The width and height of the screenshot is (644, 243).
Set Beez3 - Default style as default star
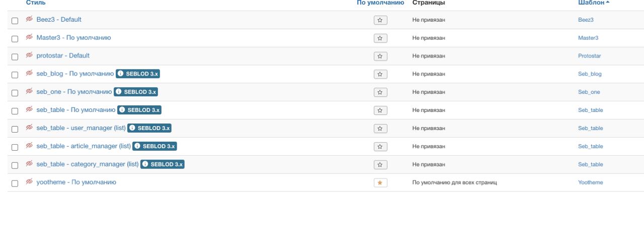pos(380,20)
